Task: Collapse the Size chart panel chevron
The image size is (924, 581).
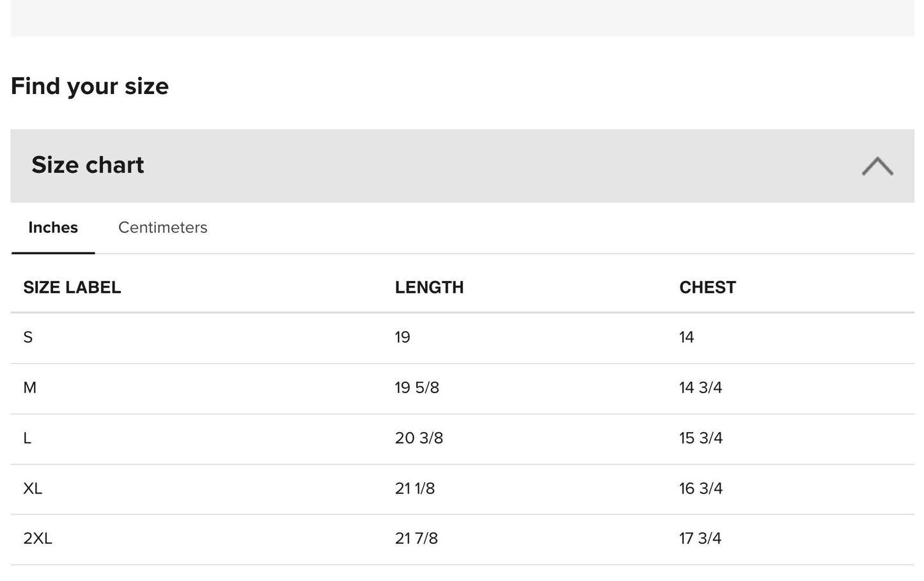Action: [879, 166]
